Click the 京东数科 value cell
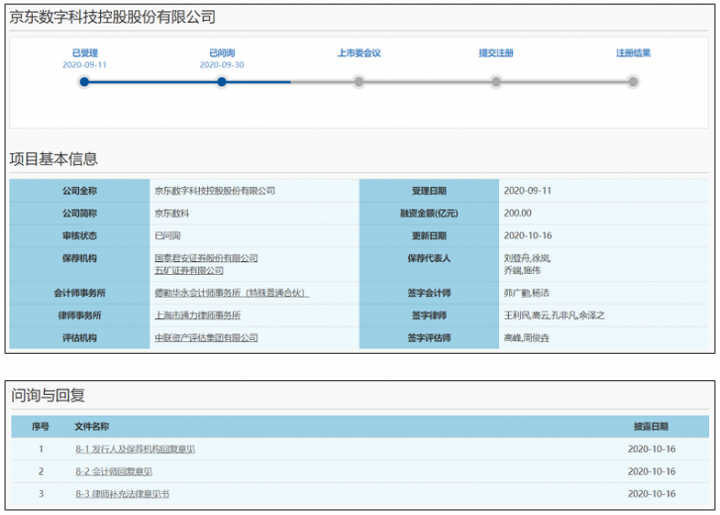Image resolution: width=720 pixels, height=515 pixels. tap(254, 213)
